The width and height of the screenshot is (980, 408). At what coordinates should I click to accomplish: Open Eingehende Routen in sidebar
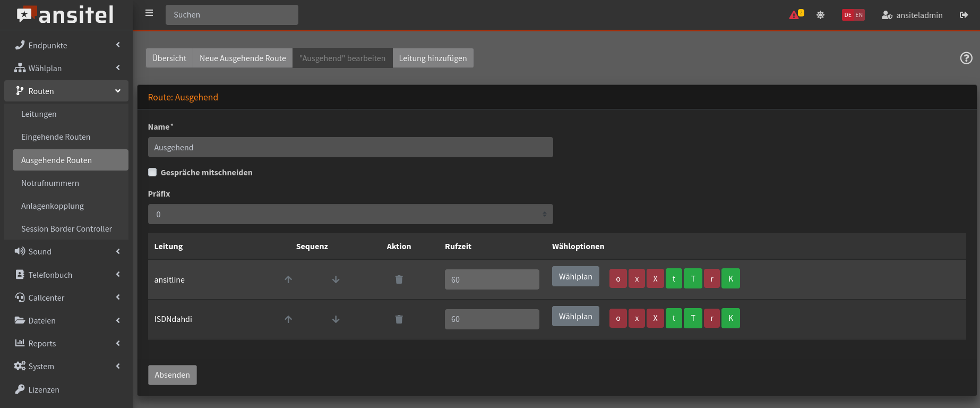click(x=56, y=137)
